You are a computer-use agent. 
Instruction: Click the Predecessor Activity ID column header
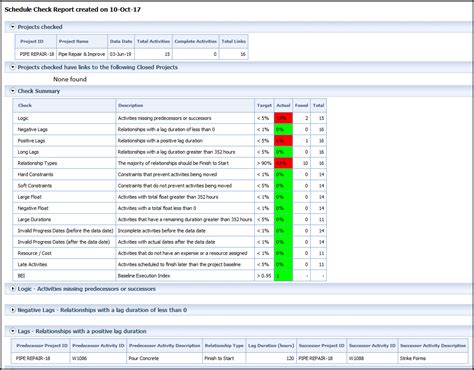(x=98, y=346)
